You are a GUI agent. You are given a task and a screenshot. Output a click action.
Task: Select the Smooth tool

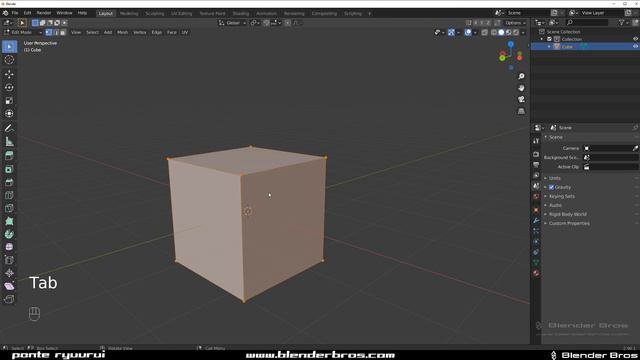click(x=9, y=247)
